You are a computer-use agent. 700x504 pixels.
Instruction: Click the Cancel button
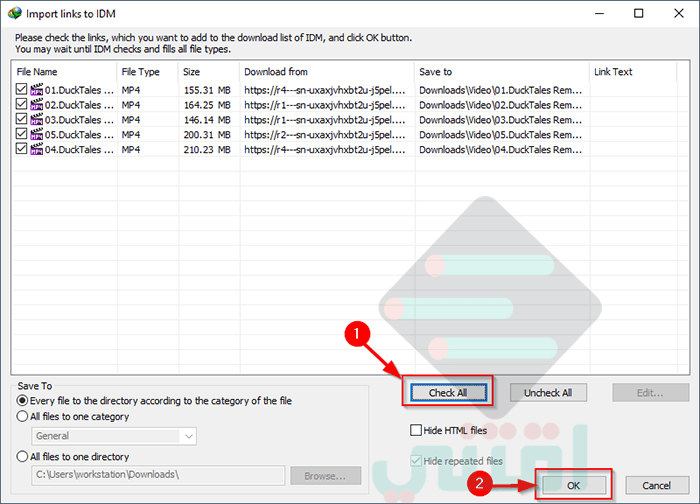pos(657,485)
